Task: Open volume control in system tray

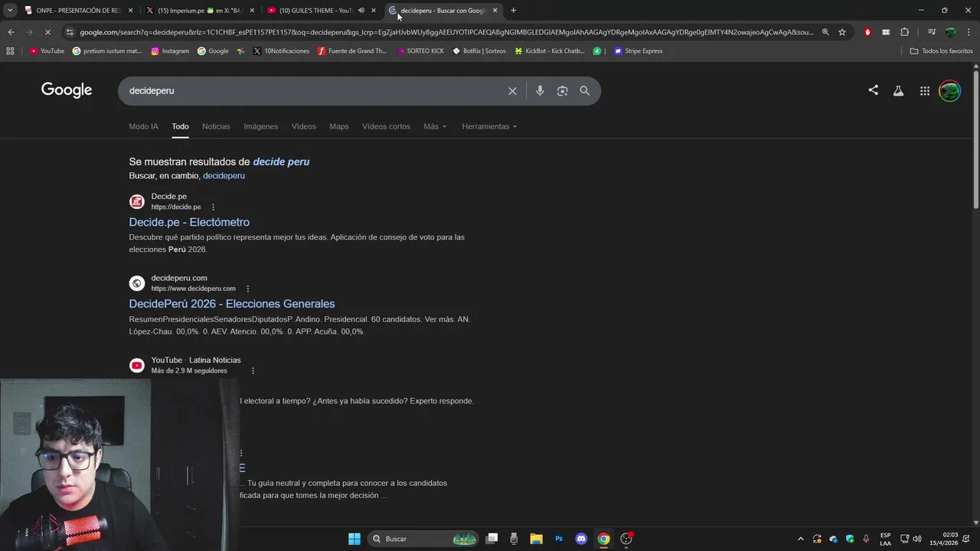Action: click(917, 539)
